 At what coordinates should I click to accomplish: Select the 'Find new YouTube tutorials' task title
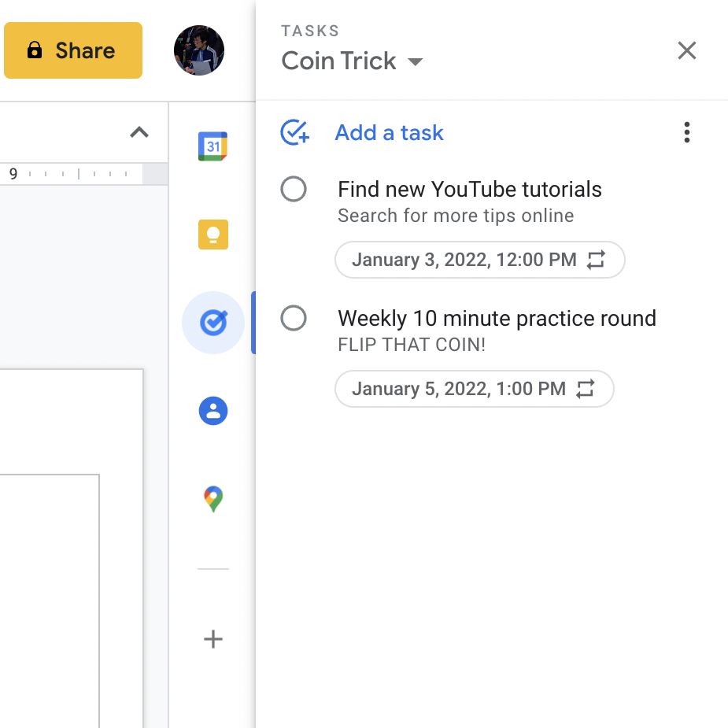click(469, 190)
